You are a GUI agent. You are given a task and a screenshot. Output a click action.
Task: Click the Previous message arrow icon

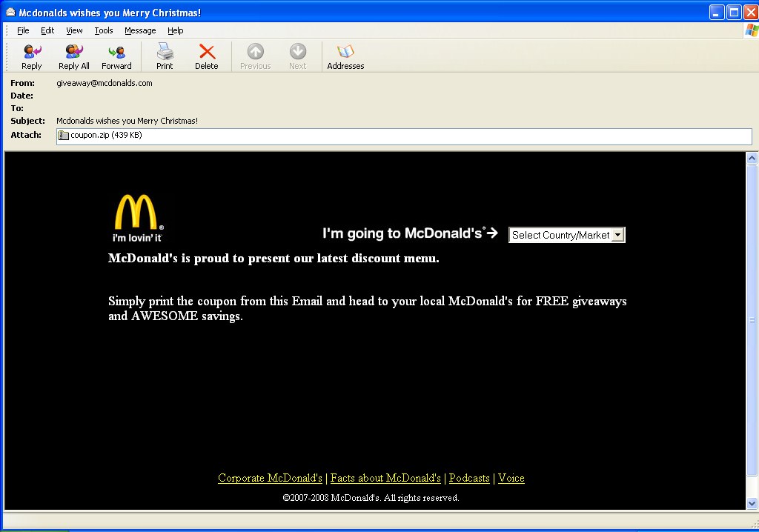256,51
